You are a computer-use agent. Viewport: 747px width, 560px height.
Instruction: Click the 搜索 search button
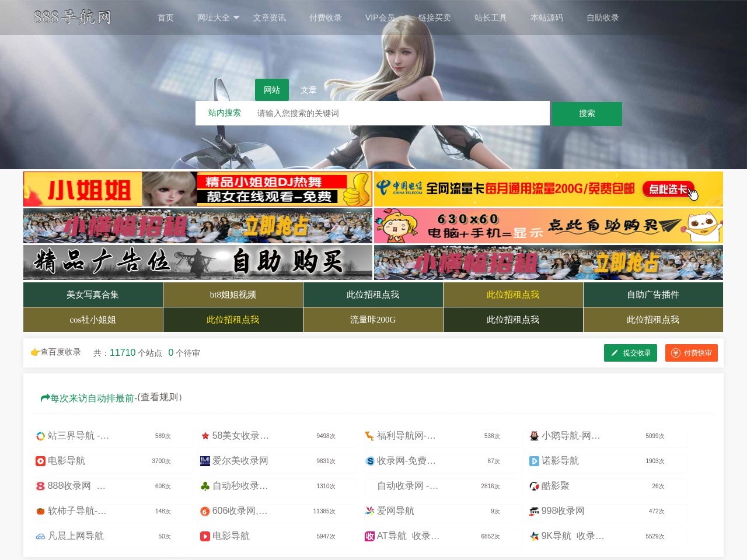586,113
